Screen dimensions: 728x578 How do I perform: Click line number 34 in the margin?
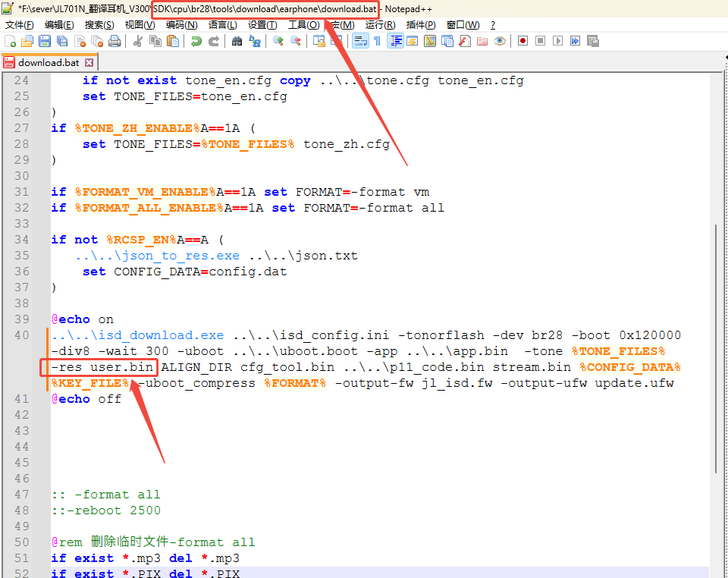coord(22,240)
